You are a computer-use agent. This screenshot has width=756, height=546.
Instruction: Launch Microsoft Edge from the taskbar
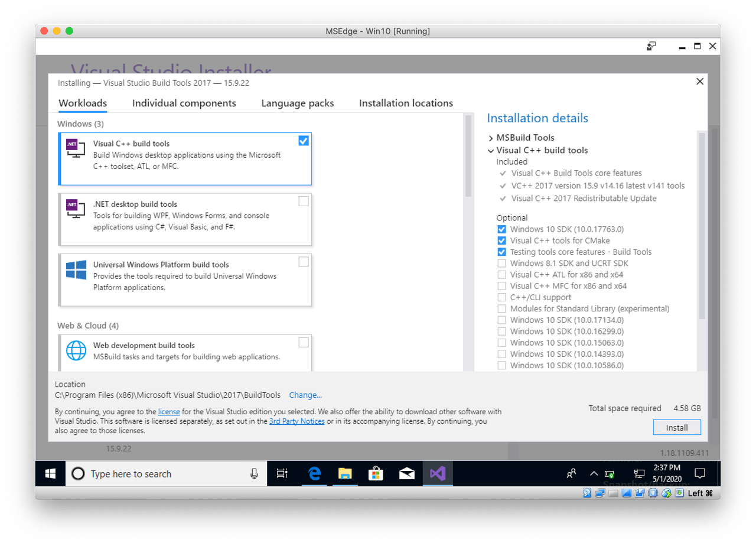pos(314,473)
